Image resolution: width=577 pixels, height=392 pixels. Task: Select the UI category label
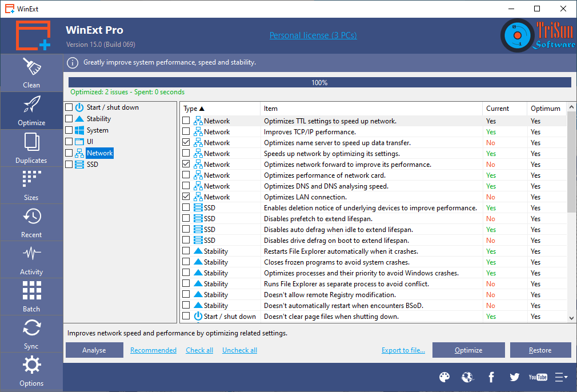(90, 142)
